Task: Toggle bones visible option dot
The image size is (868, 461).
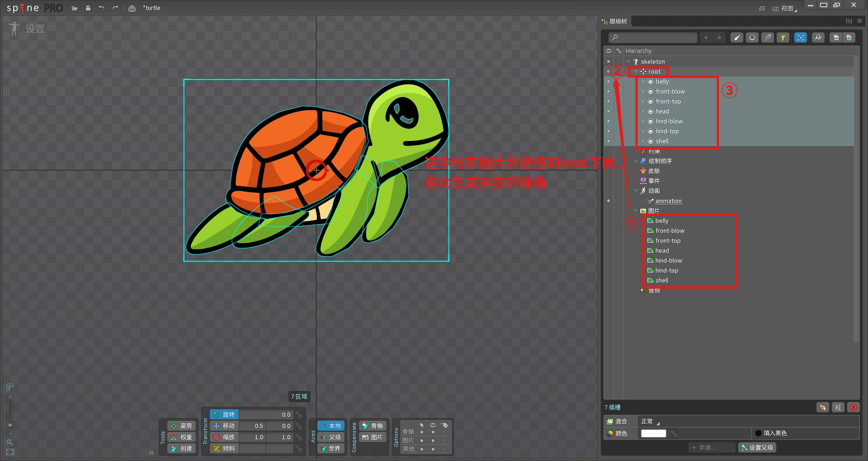Action: point(433,432)
